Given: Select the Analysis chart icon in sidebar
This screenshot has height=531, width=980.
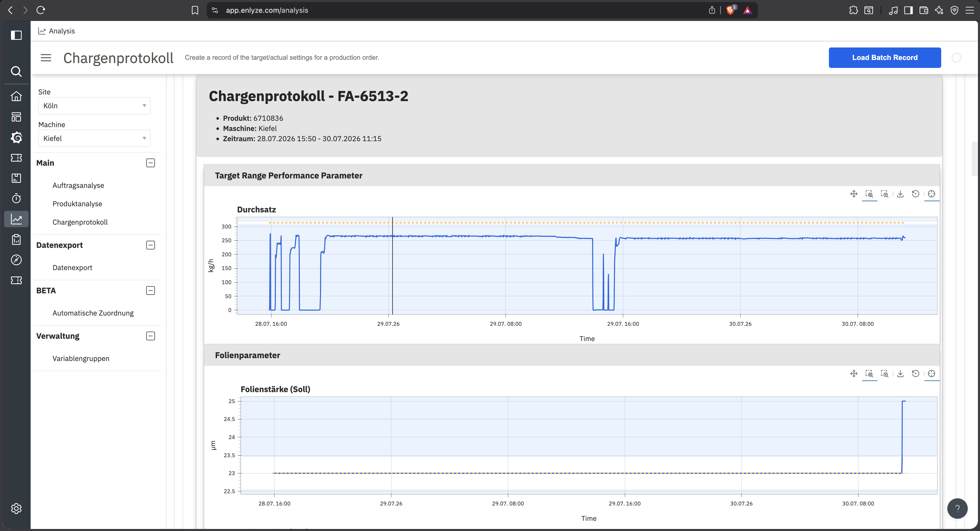Looking at the screenshot, I should click(16, 219).
